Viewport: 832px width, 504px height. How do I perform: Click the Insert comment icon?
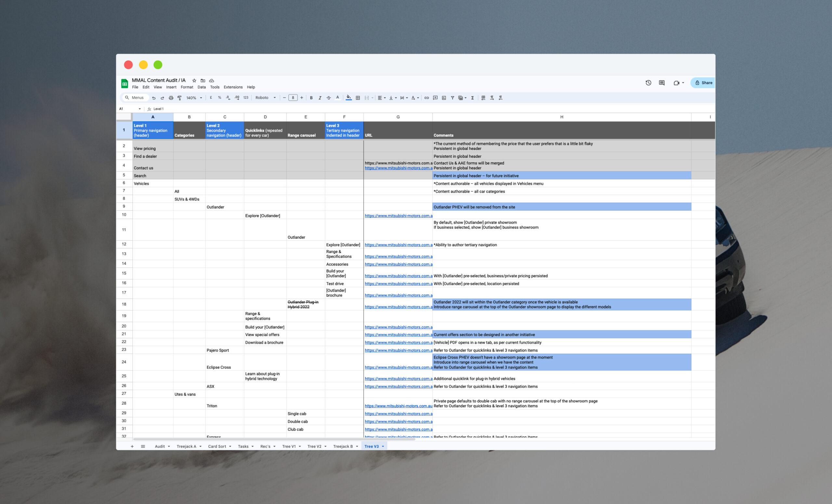tap(435, 98)
